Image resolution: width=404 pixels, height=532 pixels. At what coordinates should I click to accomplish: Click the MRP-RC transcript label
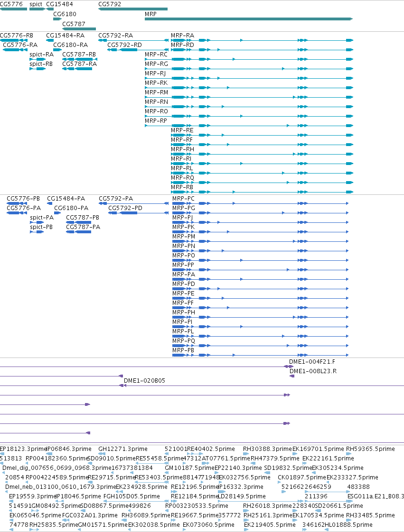pos(156,54)
